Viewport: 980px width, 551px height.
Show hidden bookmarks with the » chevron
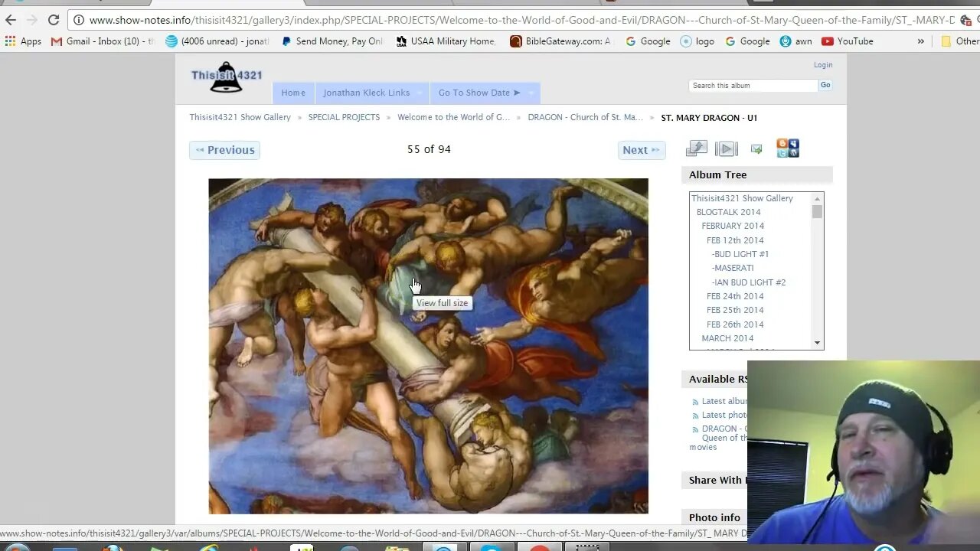tap(920, 41)
